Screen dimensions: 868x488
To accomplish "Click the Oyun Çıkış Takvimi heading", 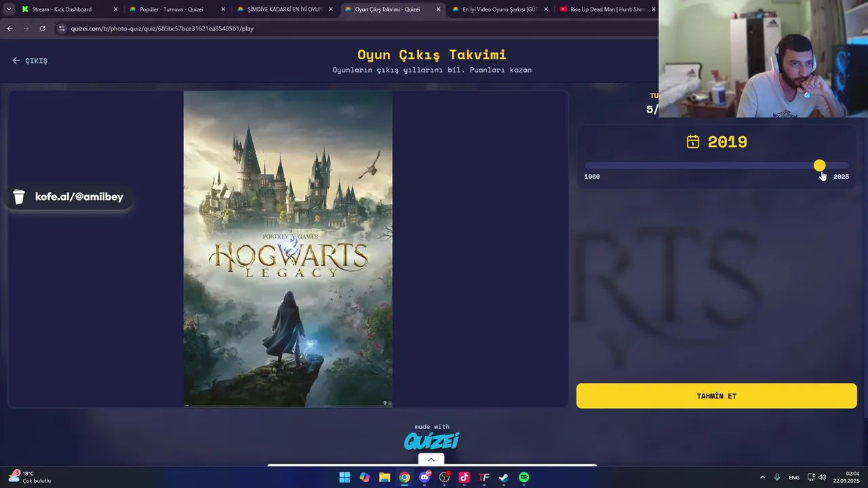I will tap(432, 54).
